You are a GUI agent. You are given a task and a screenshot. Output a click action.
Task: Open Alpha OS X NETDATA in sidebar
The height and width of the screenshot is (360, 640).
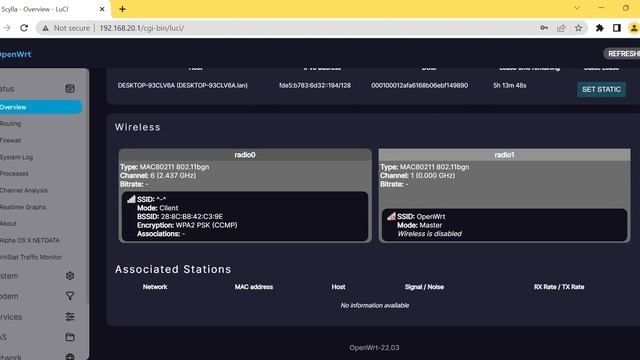tap(30, 240)
